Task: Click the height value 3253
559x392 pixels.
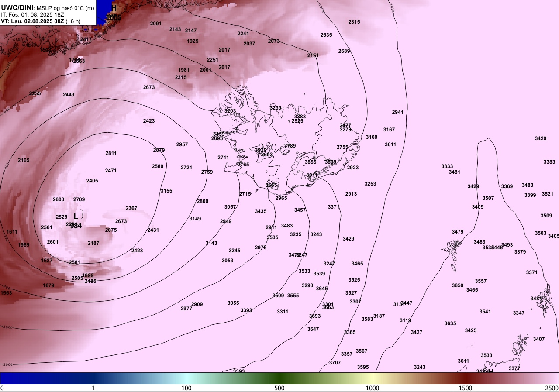Action: coord(370,184)
